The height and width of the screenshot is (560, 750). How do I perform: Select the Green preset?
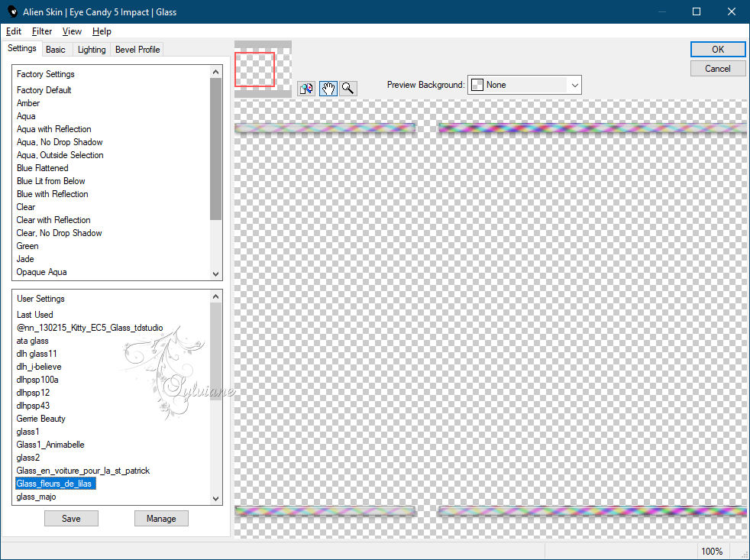point(27,245)
